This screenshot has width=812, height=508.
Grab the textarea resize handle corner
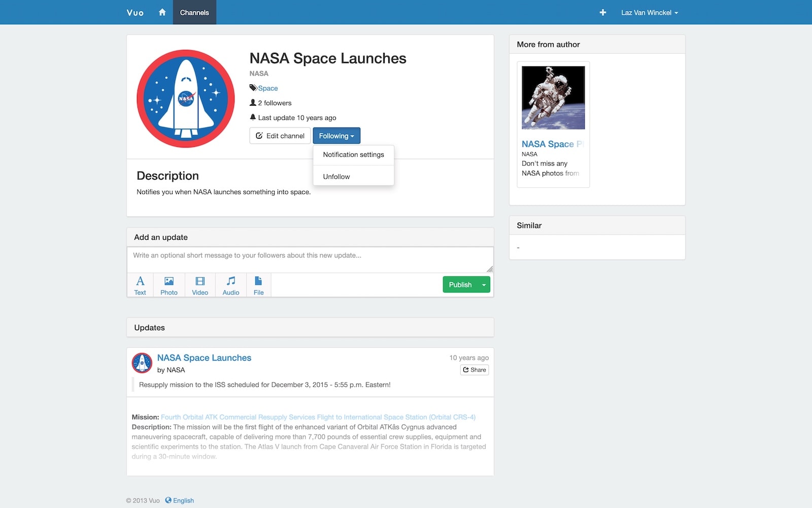pyautogui.click(x=490, y=269)
